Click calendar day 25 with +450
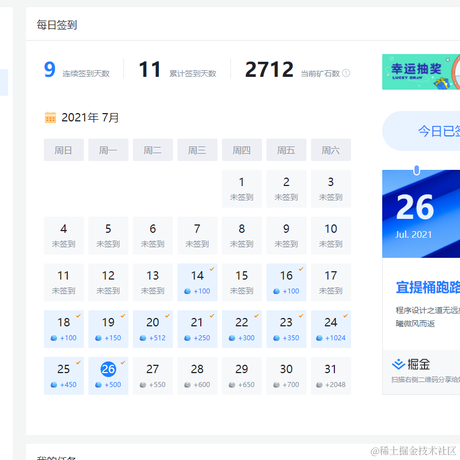The image size is (460, 460). pos(64,376)
